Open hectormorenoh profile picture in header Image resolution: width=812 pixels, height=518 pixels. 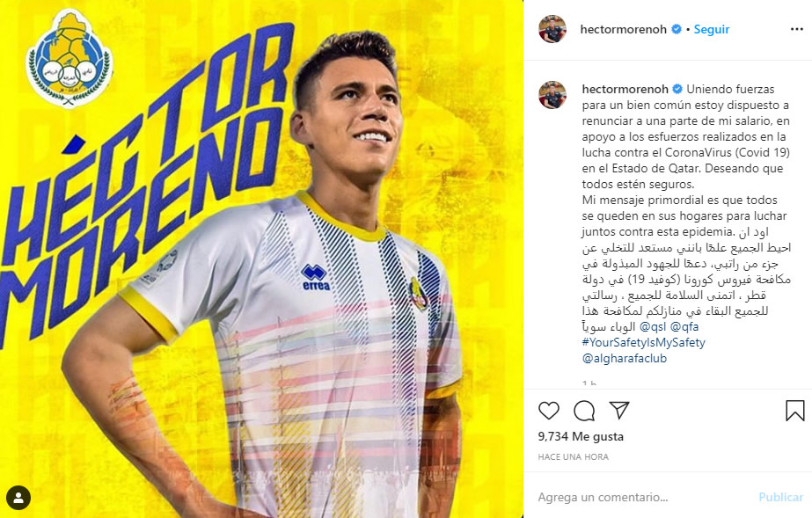coord(552,29)
